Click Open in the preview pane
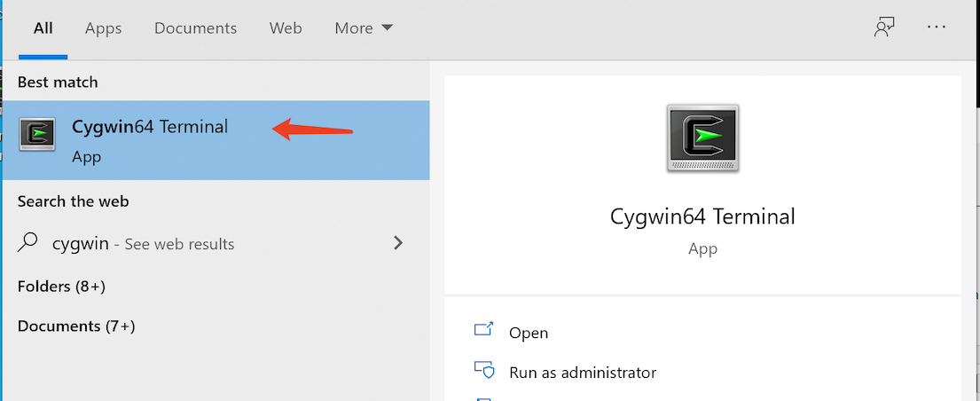Screen dimensions: 980x401 (x=529, y=333)
